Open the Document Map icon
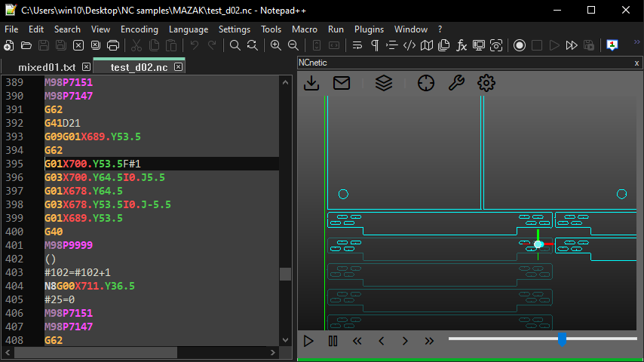Viewport: 644px width, 362px height. (x=427, y=45)
